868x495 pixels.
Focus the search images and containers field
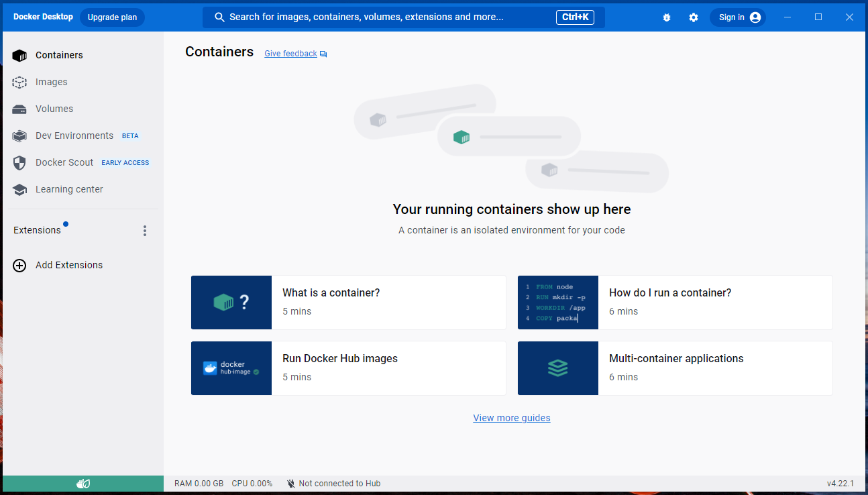coord(404,17)
